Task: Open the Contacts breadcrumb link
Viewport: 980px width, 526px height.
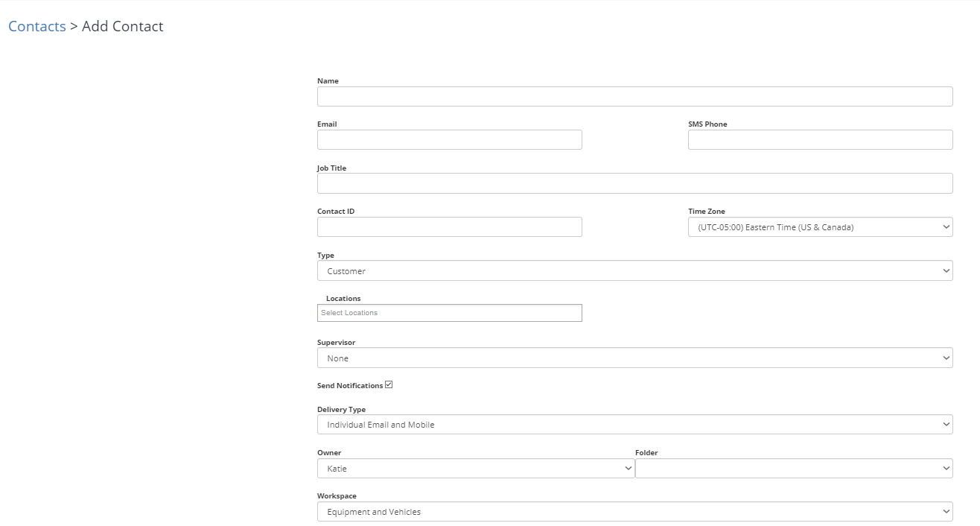Action: pyautogui.click(x=37, y=26)
